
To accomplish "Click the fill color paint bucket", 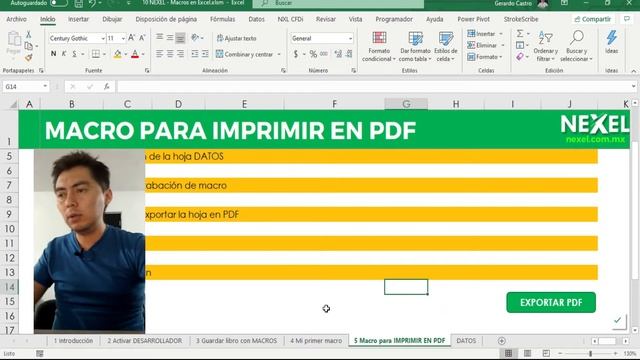I will click(x=117, y=54).
